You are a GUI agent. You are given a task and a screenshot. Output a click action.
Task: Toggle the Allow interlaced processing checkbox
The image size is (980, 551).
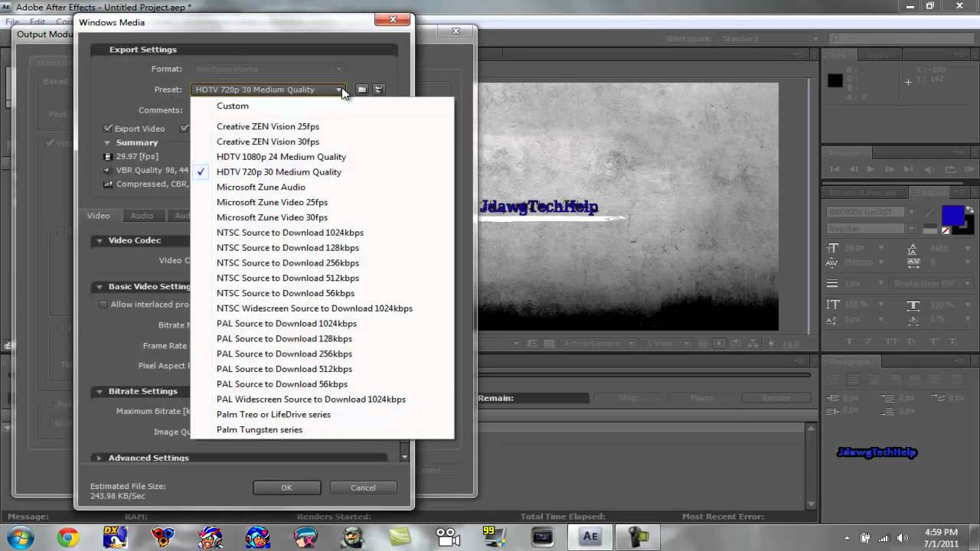point(103,304)
